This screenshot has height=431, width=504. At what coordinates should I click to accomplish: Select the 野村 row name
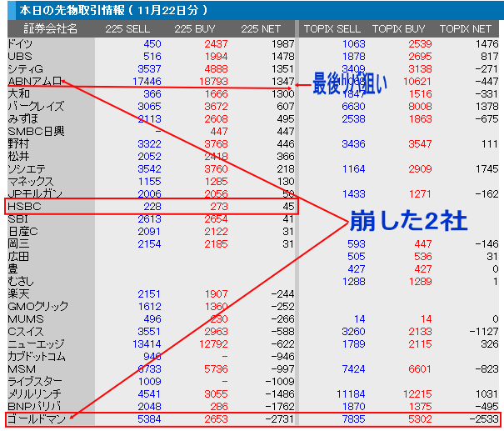click(18, 144)
